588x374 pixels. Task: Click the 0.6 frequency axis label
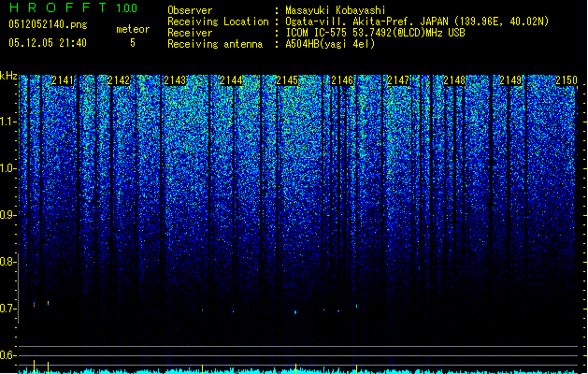(7, 355)
